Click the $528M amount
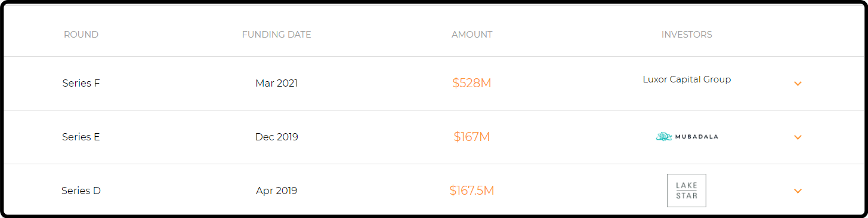 coord(472,83)
